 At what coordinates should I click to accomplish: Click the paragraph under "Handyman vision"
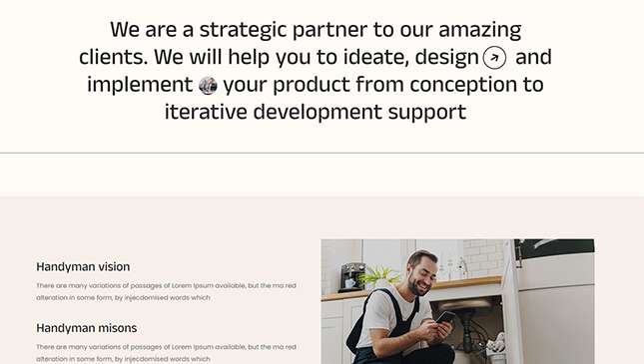point(166,291)
